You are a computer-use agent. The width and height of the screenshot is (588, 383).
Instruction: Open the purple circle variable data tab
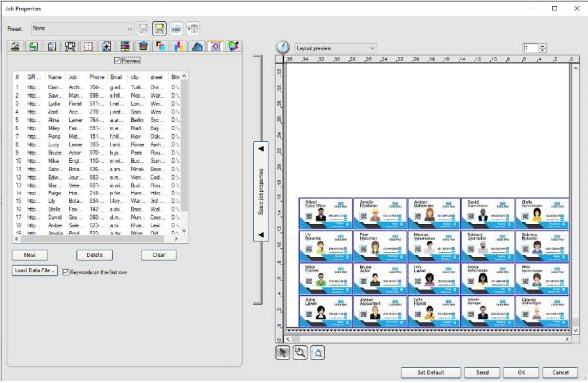[x=215, y=47]
